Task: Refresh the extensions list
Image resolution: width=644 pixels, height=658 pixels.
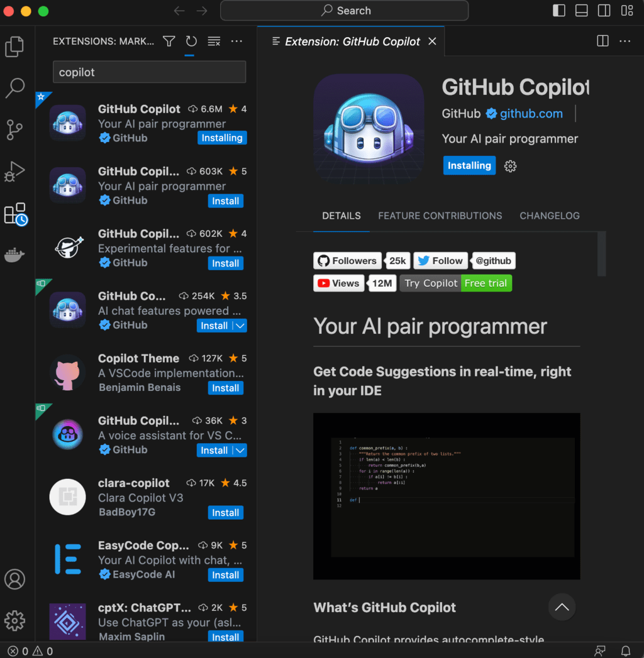Action: (191, 41)
